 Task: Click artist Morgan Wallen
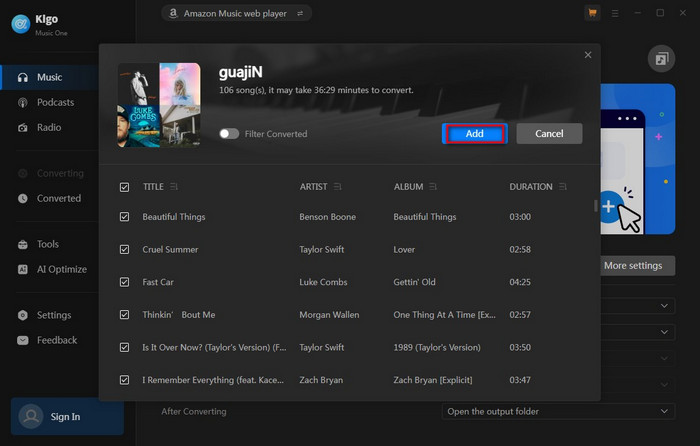pyautogui.click(x=329, y=315)
